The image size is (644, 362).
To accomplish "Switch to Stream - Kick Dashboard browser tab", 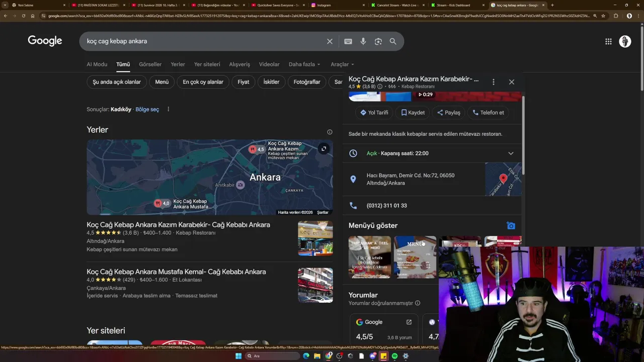I will click(458, 5).
